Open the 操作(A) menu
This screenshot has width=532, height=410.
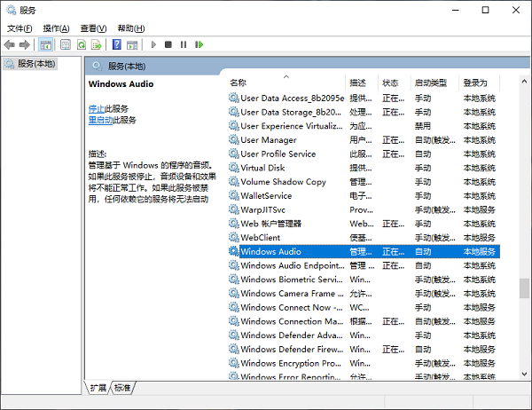[x=57, y=28]
